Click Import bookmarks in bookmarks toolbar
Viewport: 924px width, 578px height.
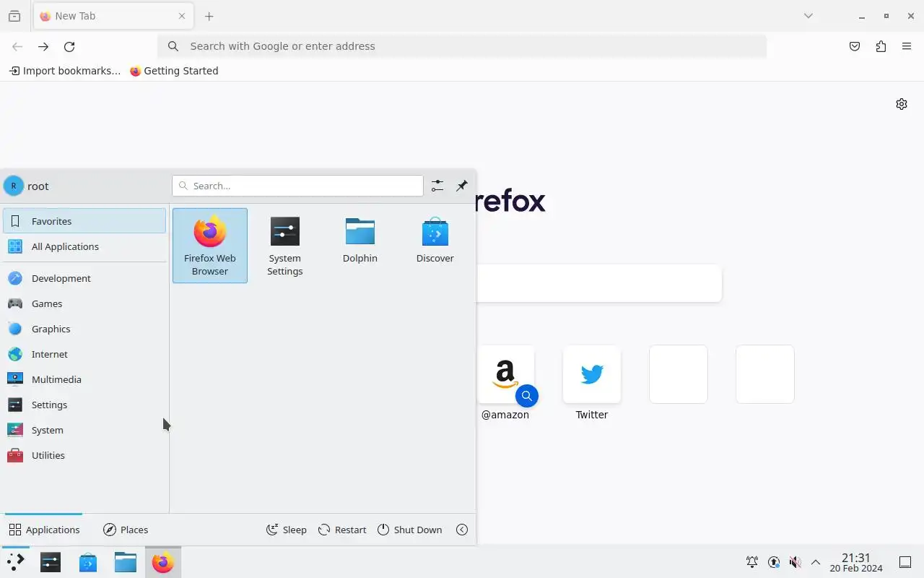point(65,71)
